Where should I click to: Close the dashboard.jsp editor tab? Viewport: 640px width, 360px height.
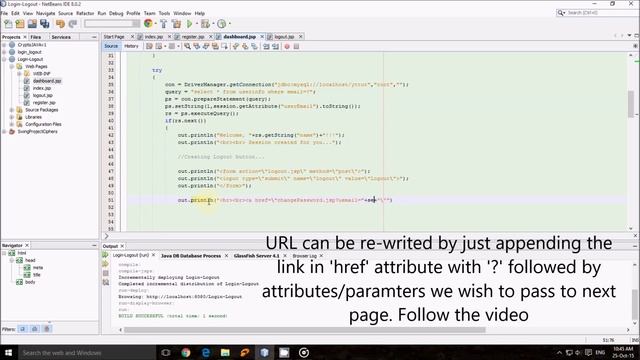(x=262, y=37)
